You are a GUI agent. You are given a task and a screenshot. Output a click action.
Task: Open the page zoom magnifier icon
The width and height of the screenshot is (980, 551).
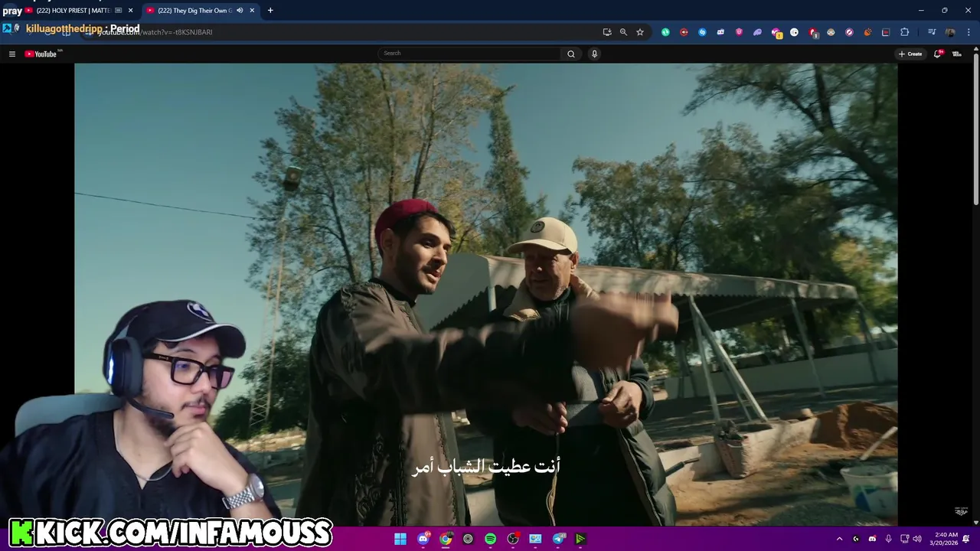(x=623, y=32)
